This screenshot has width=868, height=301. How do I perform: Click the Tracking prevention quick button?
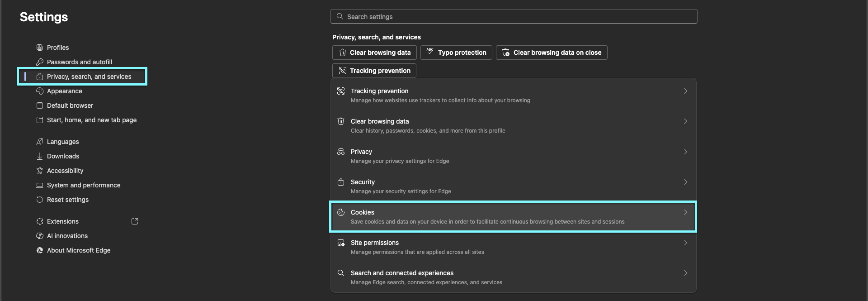tap(374, 71)
